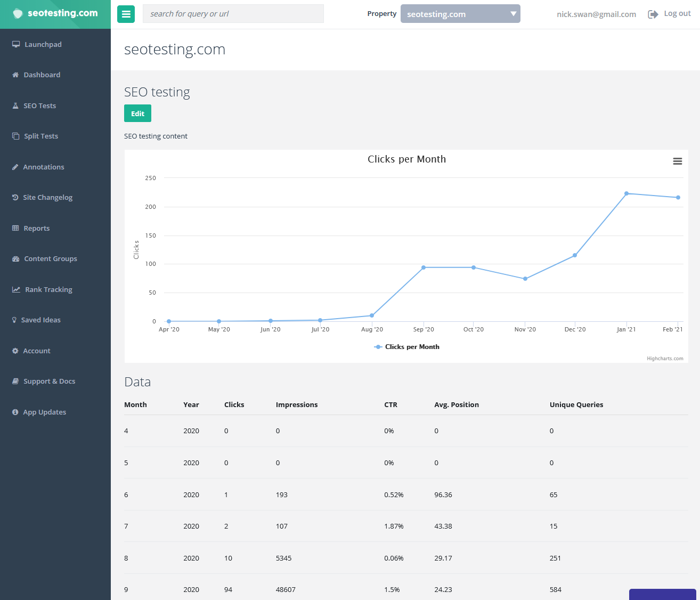Click the 1.87% CTR cell
Image resolution: width=700 pixels, height=600 pixels.
point(394,526)
